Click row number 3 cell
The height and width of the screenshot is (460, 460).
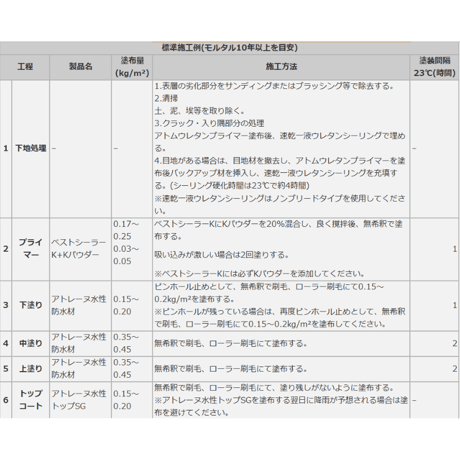[6, 305]
